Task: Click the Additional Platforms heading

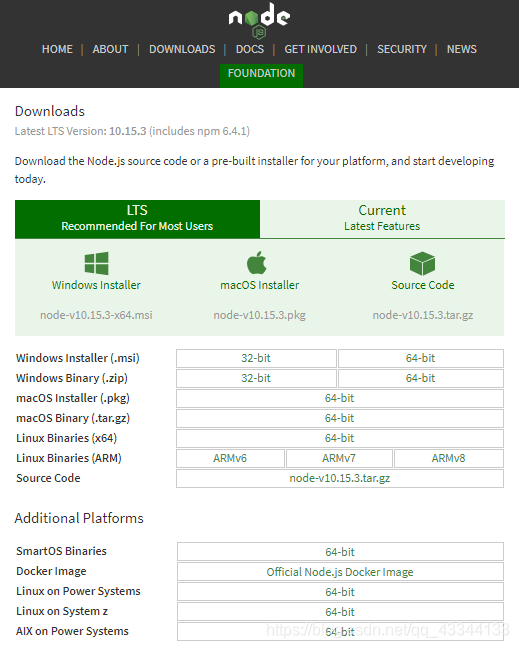Action: click(x=79, y=518)
